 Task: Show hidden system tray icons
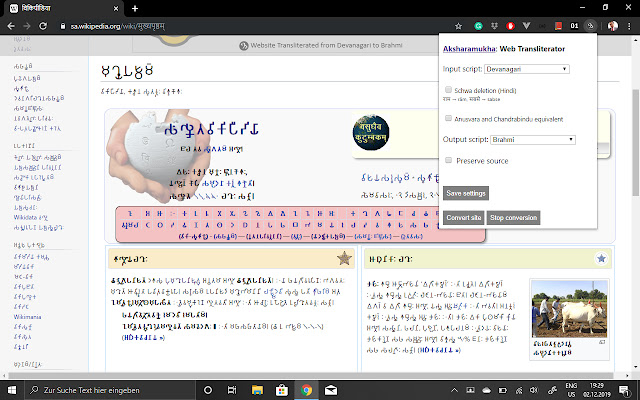click(x=454, y=390)
